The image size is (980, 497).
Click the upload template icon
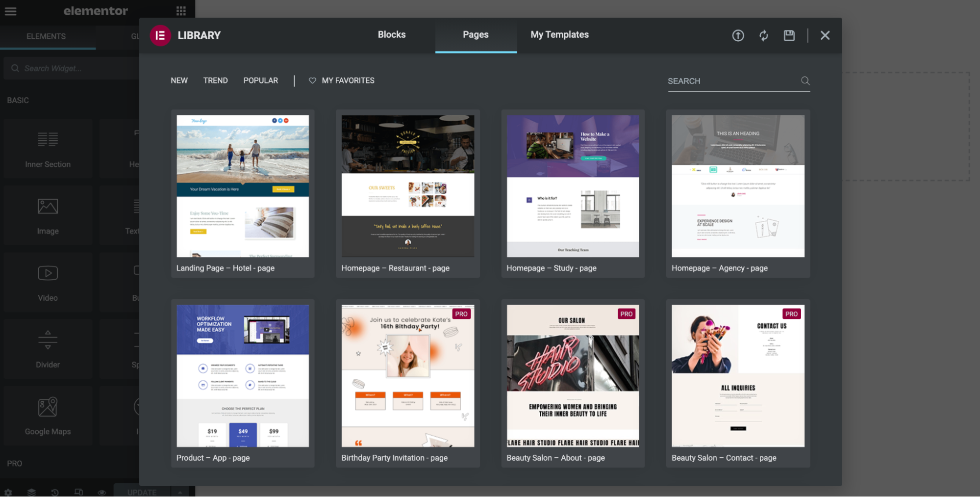[738, 35]
